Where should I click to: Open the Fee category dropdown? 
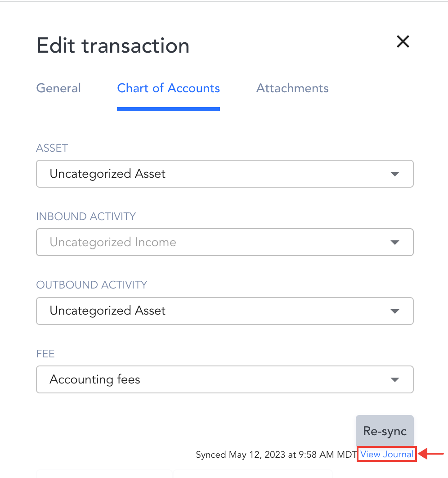pos(225,379)
